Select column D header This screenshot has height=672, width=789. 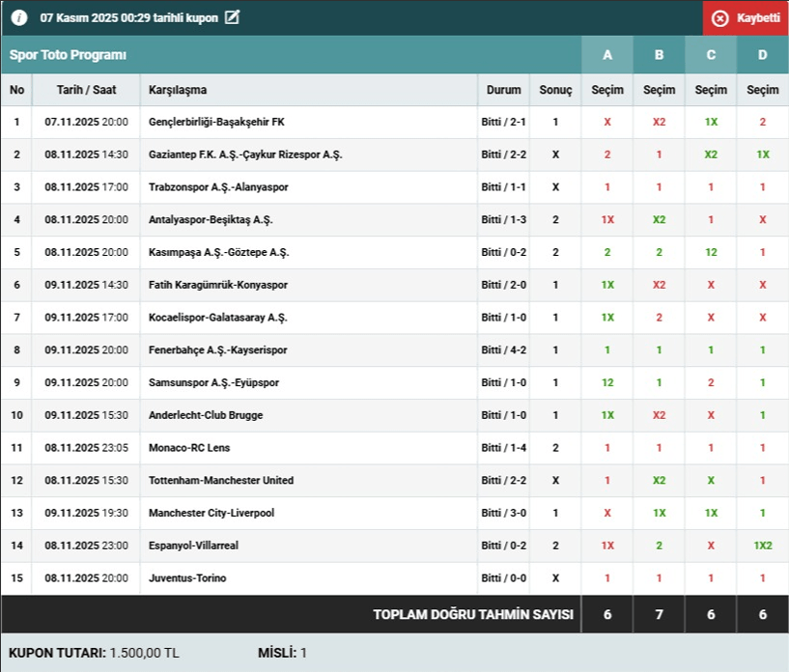click(x=763, y=55)
